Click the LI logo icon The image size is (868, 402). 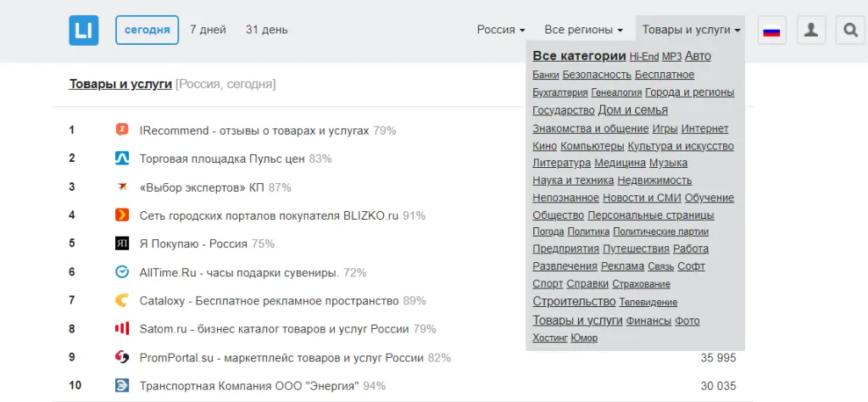[84, 30]
